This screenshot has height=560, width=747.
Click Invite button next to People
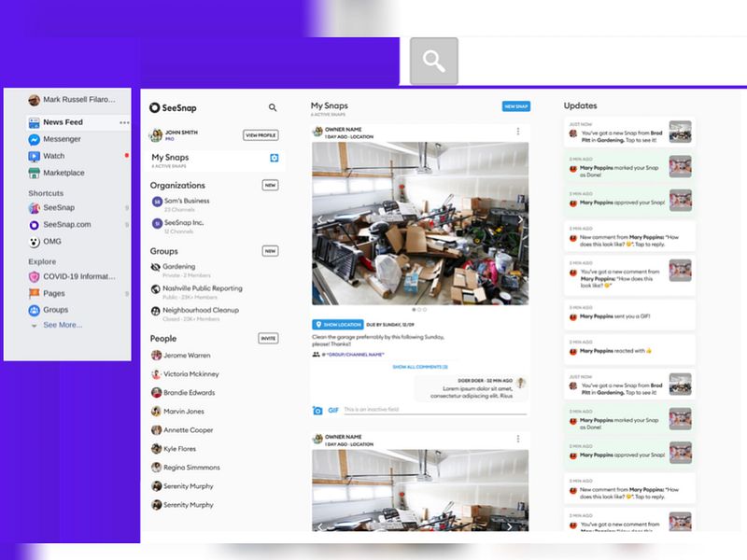(268, 338)
